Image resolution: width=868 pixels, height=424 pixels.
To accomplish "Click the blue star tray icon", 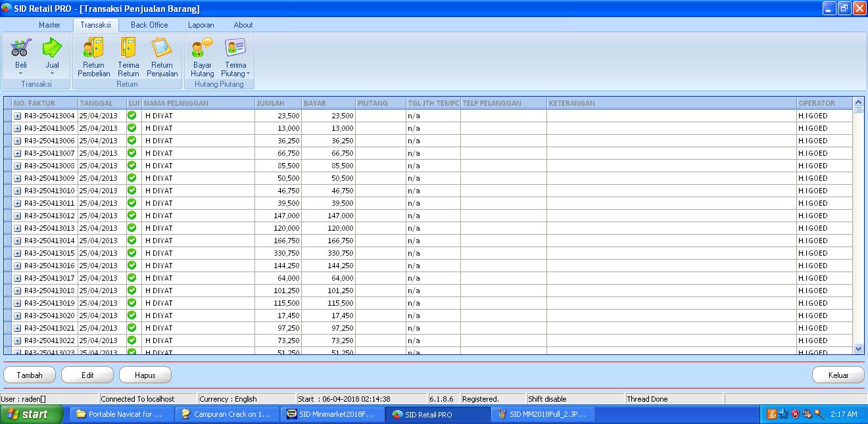I will (784, 414).
